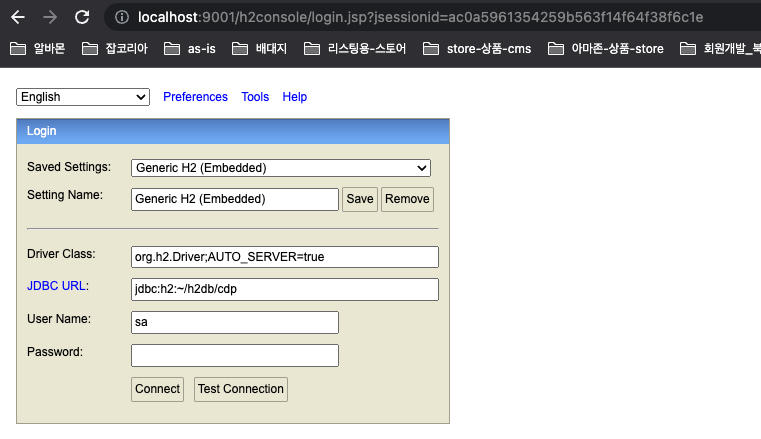Save the current setting
This screenshot has width=761, height=439.
coord(360,199)
